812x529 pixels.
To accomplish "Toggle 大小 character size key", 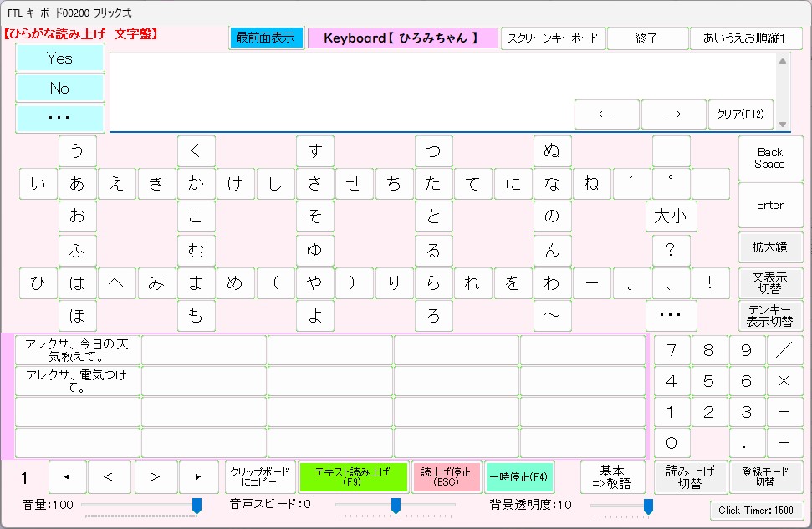I will tap(670, 216).
